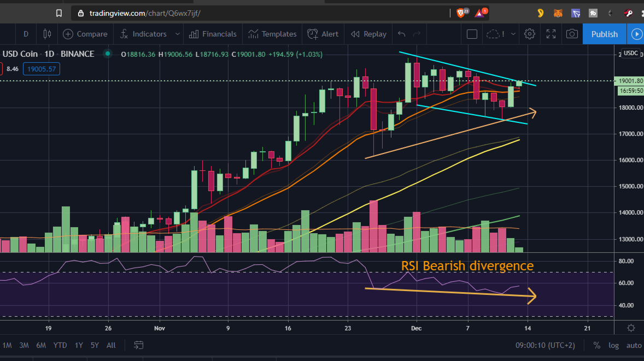Select the YTD date range

tap(60, 345)
